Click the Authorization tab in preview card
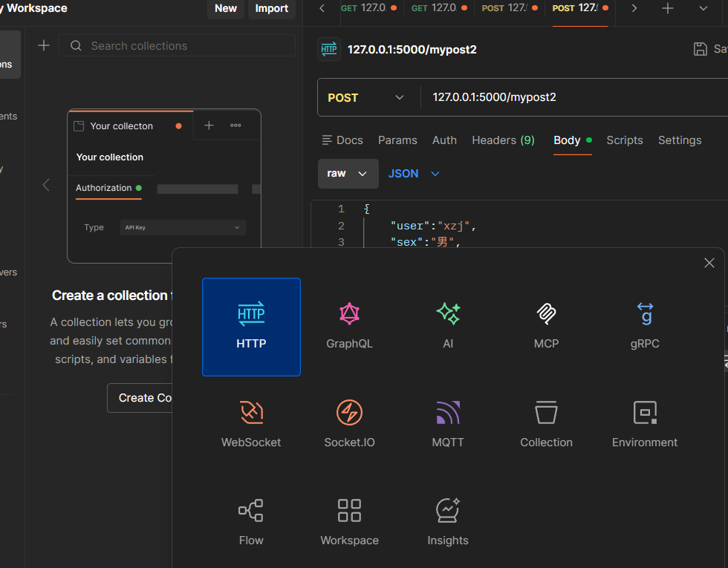Viewport: 728px width, 568px height. pos(108,188)
